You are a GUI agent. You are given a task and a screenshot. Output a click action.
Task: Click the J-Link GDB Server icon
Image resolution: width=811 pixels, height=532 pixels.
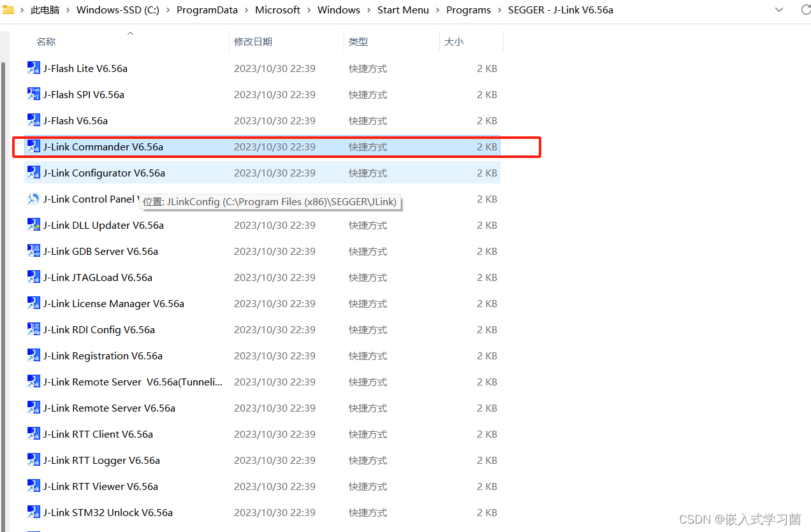(34, 251)
